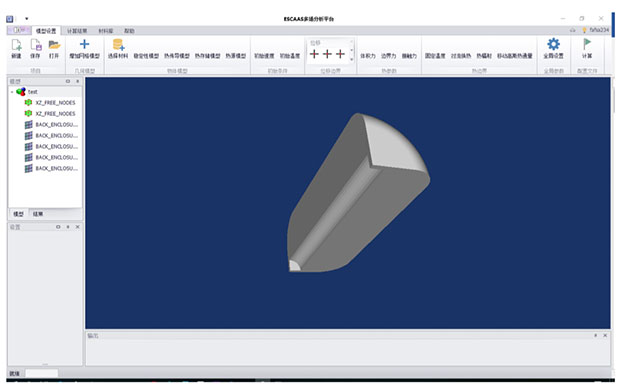Click the green flag Compute (计算) icon
617x385 pixels.
pyautogui.click(x=587, y=44)
